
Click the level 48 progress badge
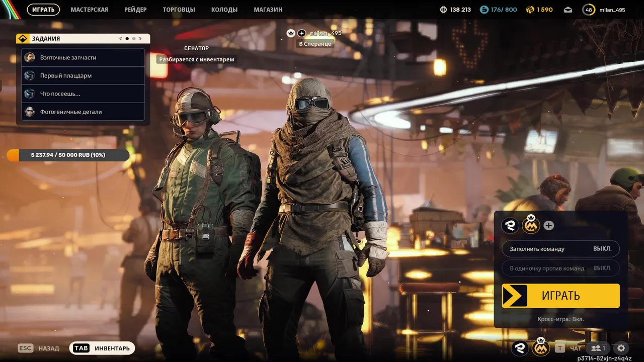pyautogui.click(x=588, y=10)
